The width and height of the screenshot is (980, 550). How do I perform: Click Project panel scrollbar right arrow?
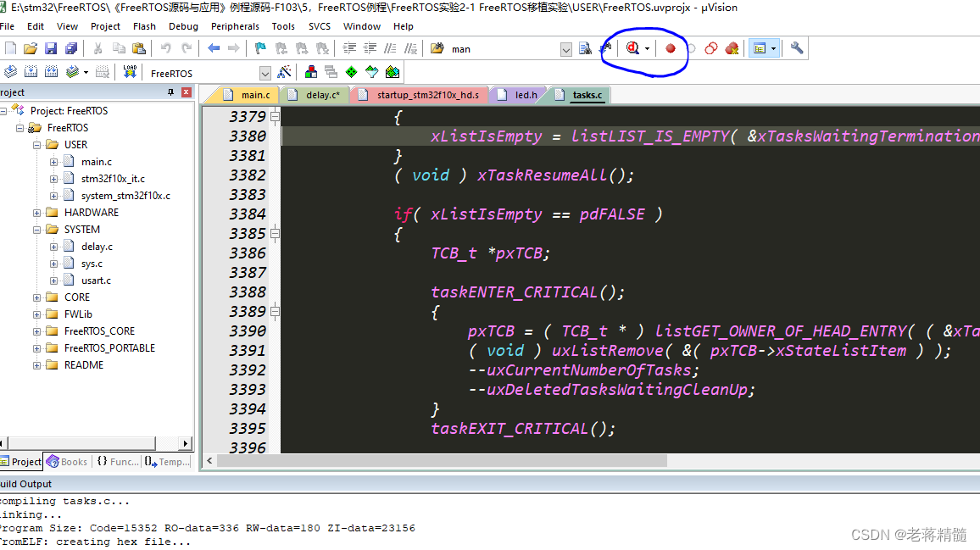coord(185,444)
